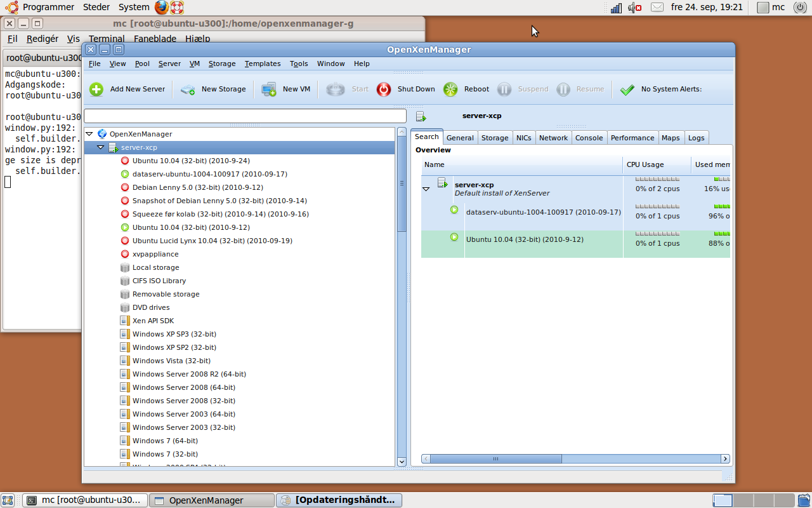Click the volume icon in system tray

point(634,8)
